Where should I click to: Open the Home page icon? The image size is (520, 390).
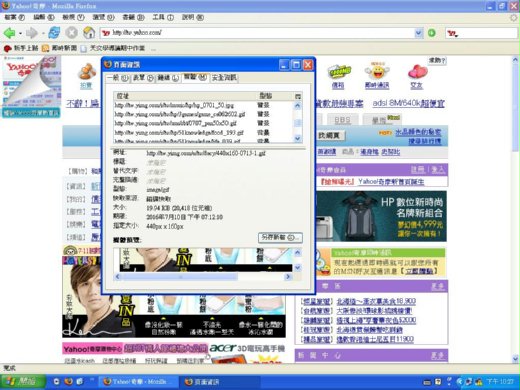click(x=89, y=33)
